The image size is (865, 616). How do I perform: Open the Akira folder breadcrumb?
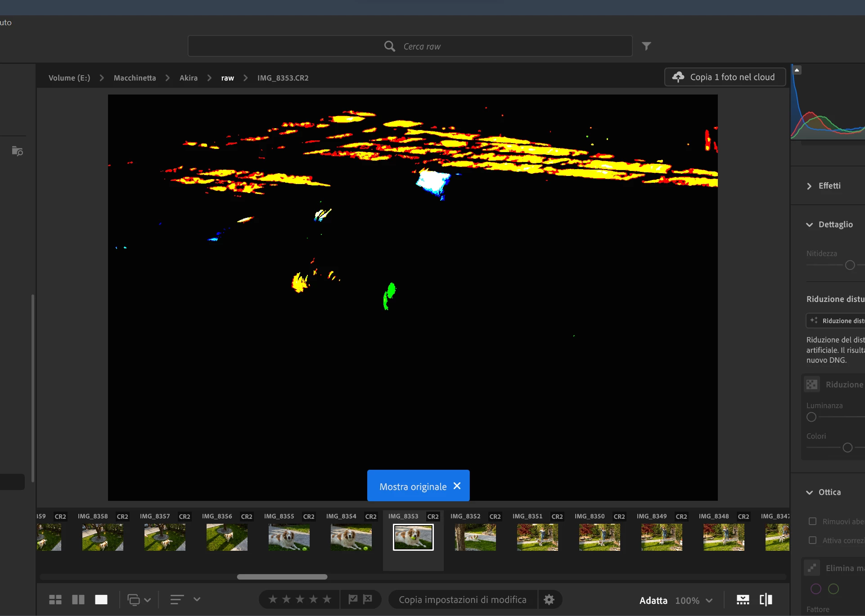[x=188, y=78]
